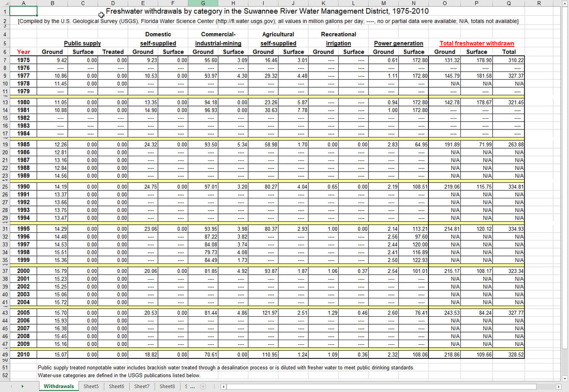Add a new worksheet using the plus icon

[x=203, y=386]
